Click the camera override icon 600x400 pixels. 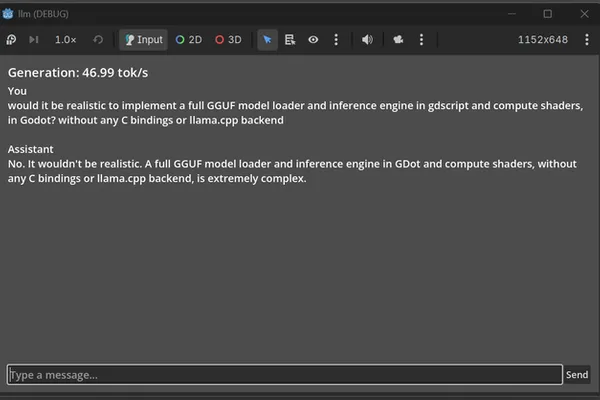coord(398,39)
